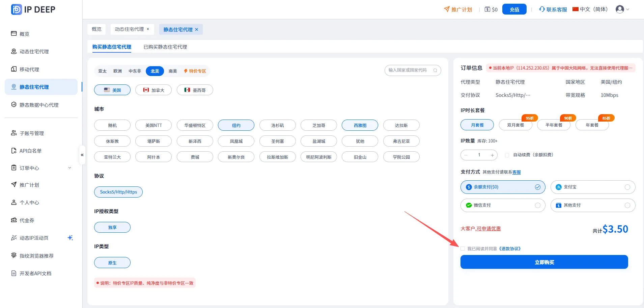Close the 静态住宅代理 tab

click(197, 29)
